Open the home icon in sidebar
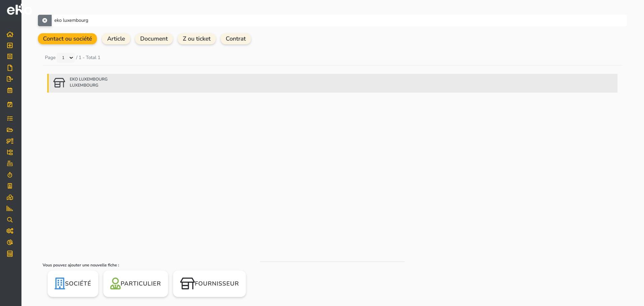The height and width of the screenshot is (306, 644). coord(10,34)
